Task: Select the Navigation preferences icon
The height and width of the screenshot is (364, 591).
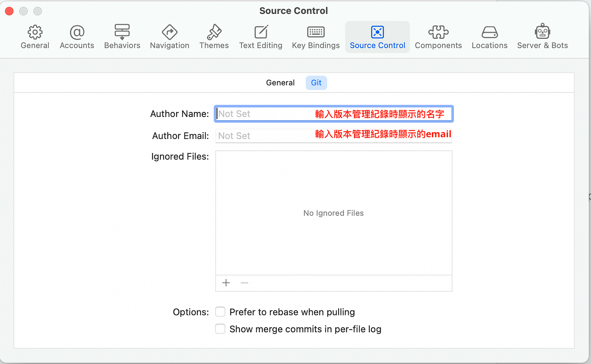Action: [x=169, y=36]
